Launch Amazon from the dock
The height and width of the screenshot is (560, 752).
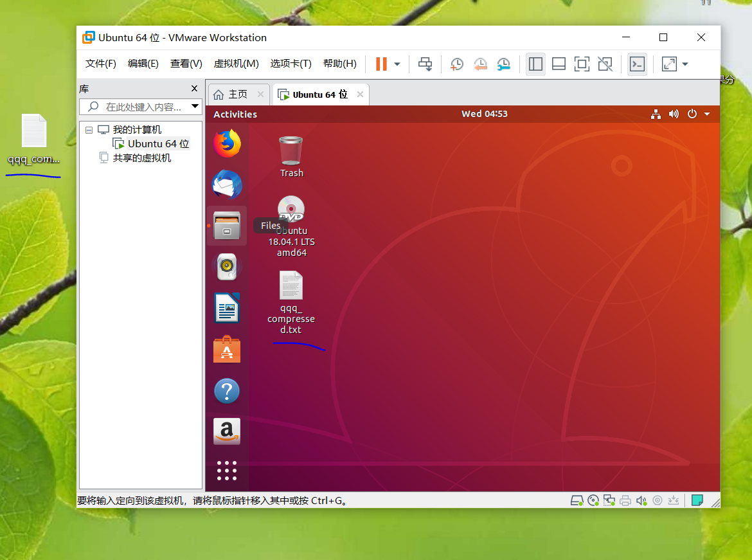(x=227, y=431)
